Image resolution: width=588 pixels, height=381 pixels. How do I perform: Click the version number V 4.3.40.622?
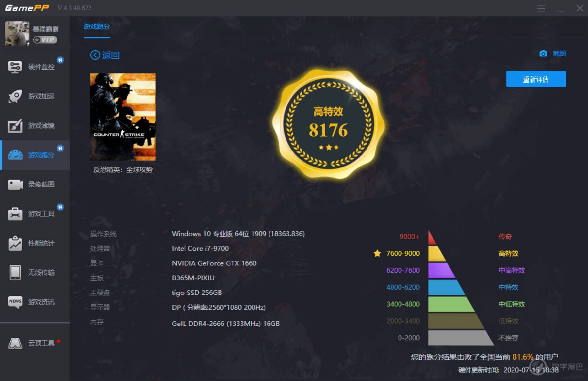[x=74, y=8]
